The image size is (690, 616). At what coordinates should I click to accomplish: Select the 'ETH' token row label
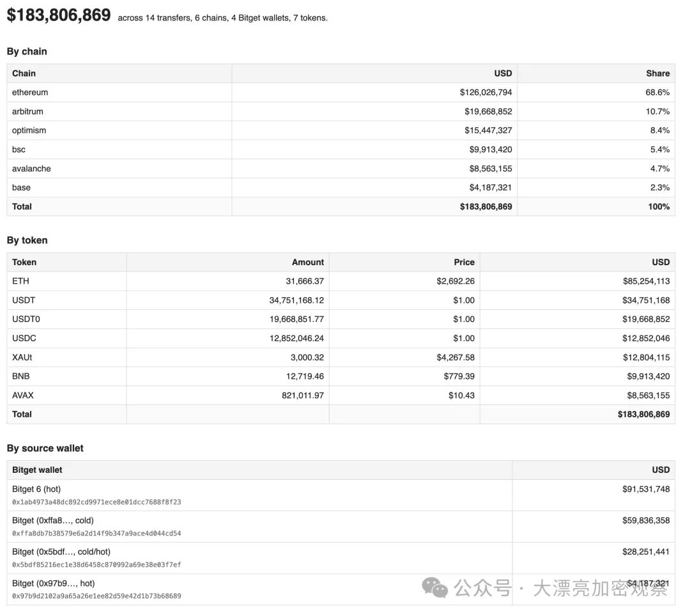click(x=20, y=281)
